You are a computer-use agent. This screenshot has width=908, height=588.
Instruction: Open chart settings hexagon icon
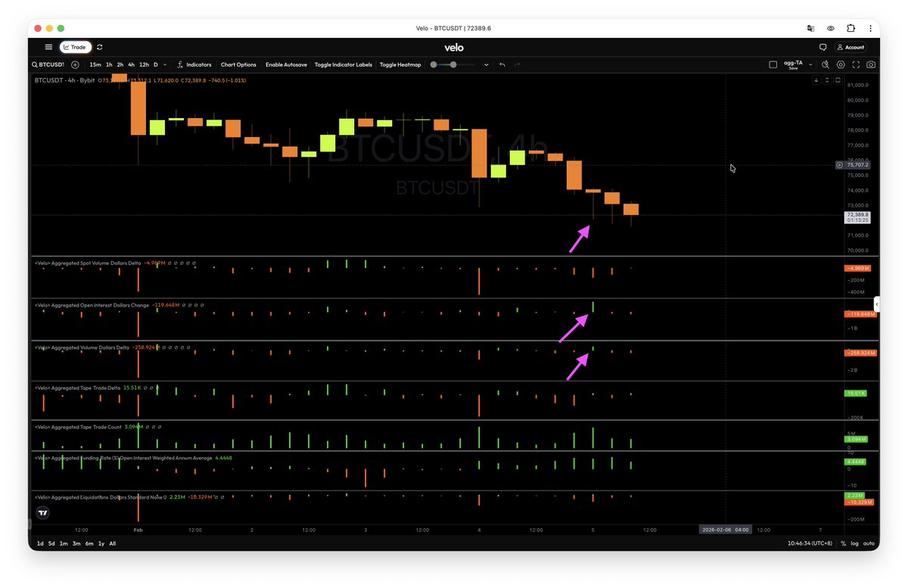[x=841, y=65]
